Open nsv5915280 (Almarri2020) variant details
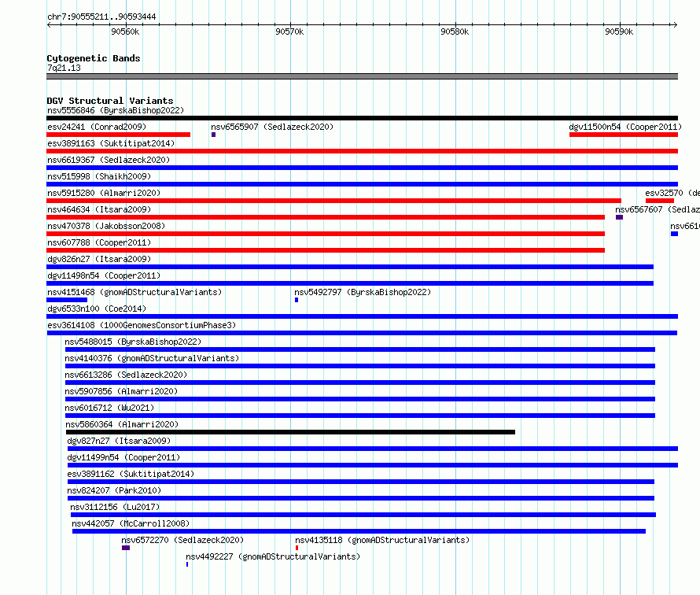The width and height of the screenshot is (700, 595). click(x=104, y=193)
